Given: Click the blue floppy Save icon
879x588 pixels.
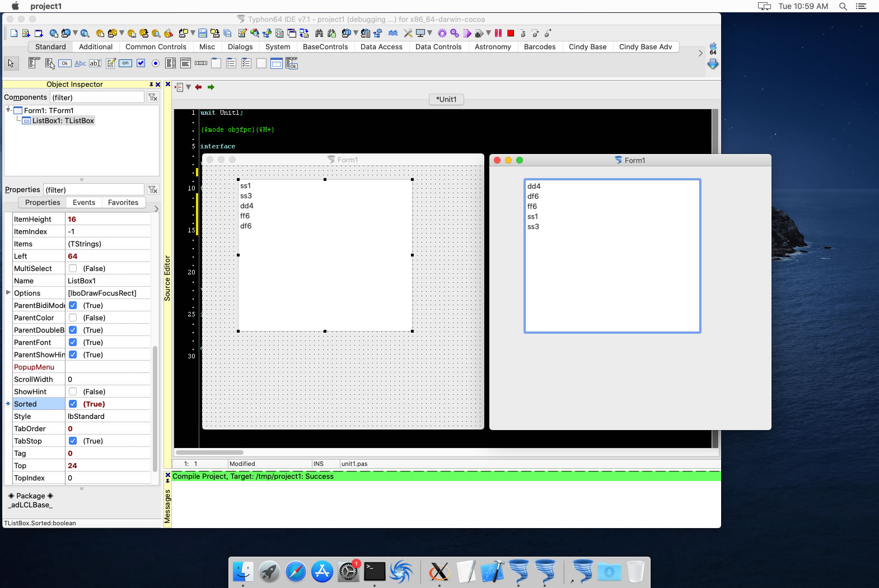Looking at the screenshot, I should click(203, 33).
